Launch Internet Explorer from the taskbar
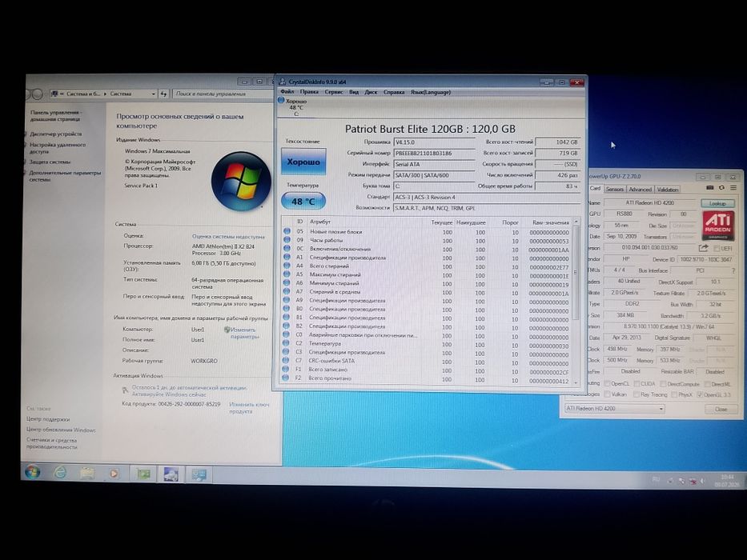Image resolution: width=747 pixels, height=560 pixels. [x=60, y=472]
